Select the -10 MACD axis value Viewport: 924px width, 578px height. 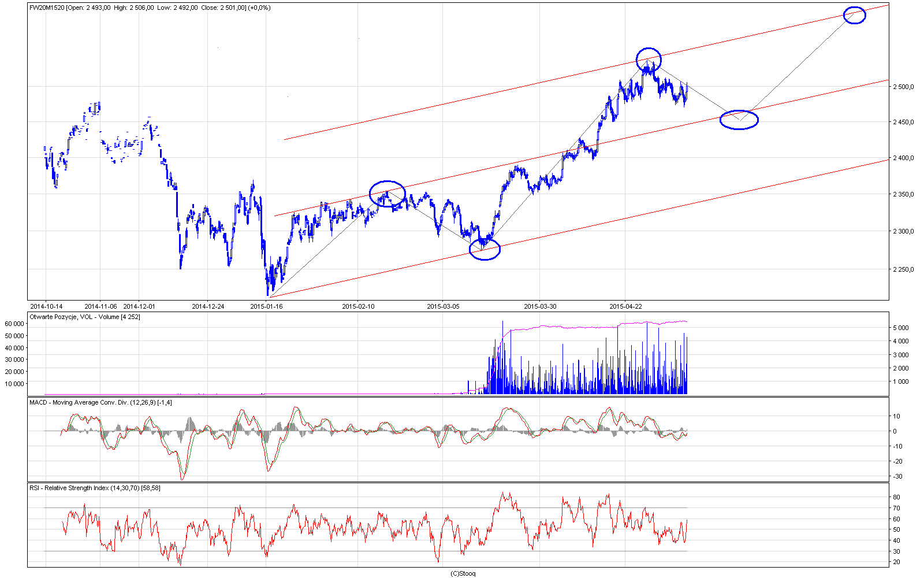point(897,446)
